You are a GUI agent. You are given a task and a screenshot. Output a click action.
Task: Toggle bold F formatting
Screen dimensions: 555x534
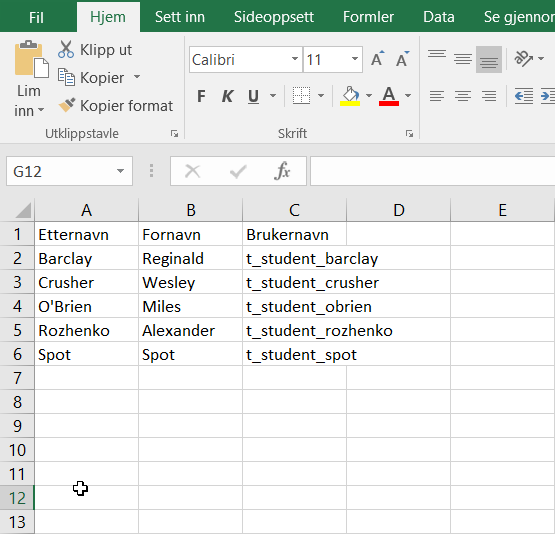tap(201, 96)
